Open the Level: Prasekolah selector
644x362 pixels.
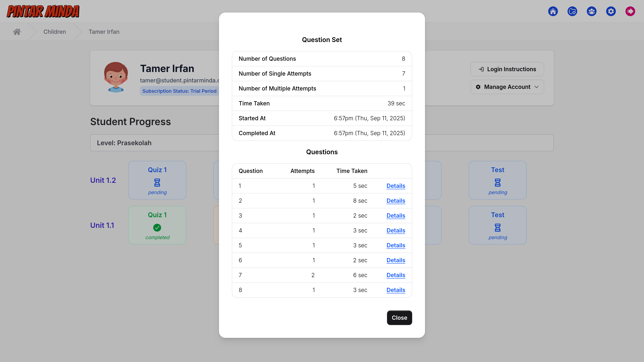tap(322, 143)
